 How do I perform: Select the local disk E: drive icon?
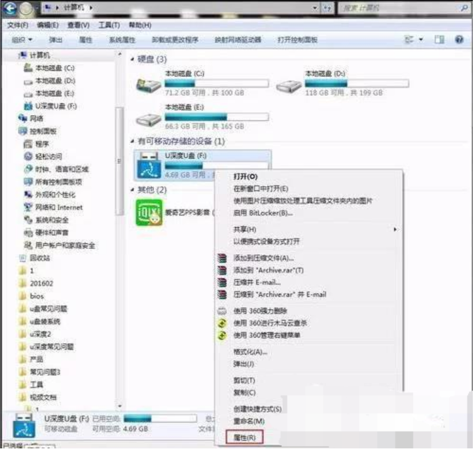(x=149, y=119)
